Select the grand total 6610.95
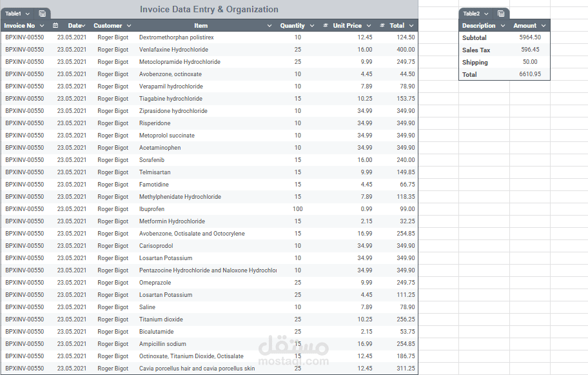Viewport: 588px width, 375px height. [530, 74]
